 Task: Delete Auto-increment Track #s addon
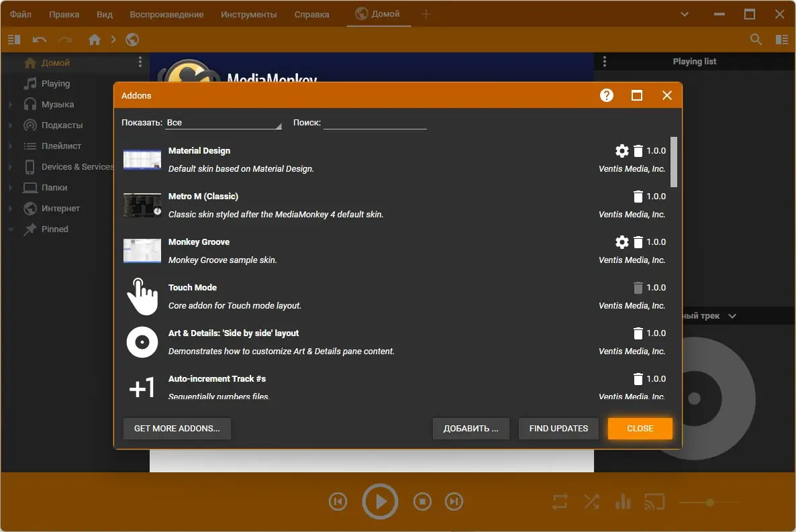pyautogui.click(x=638, y=379)
